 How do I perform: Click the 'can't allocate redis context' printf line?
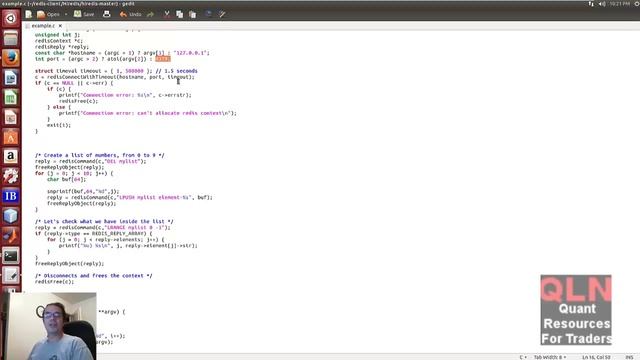coord(147,113)
